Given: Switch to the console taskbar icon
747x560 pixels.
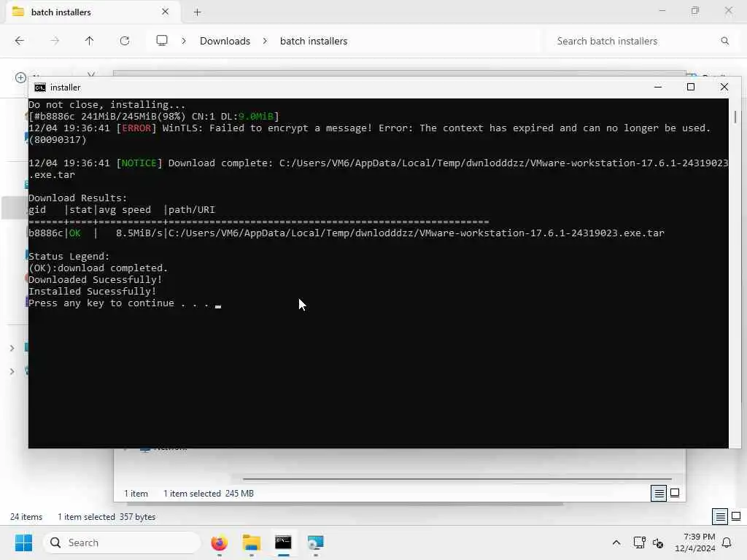Looking at the screenshot, I should point(283,542).
